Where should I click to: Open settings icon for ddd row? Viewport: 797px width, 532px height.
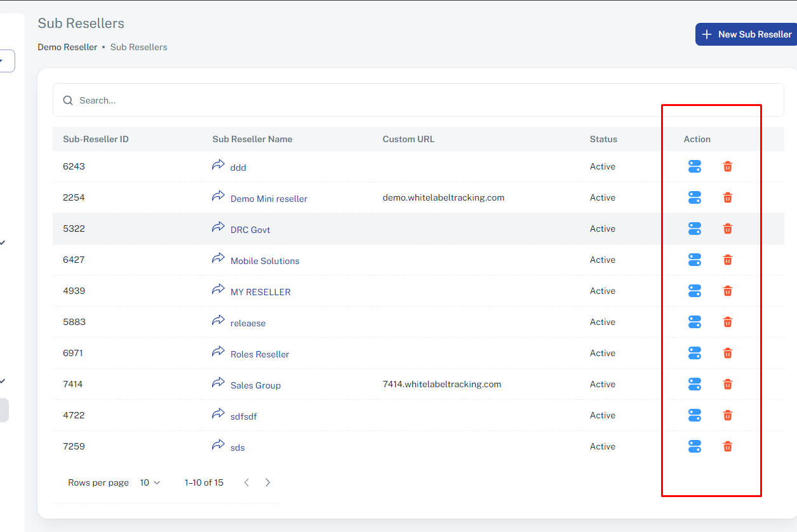click(x=695, y=166)
